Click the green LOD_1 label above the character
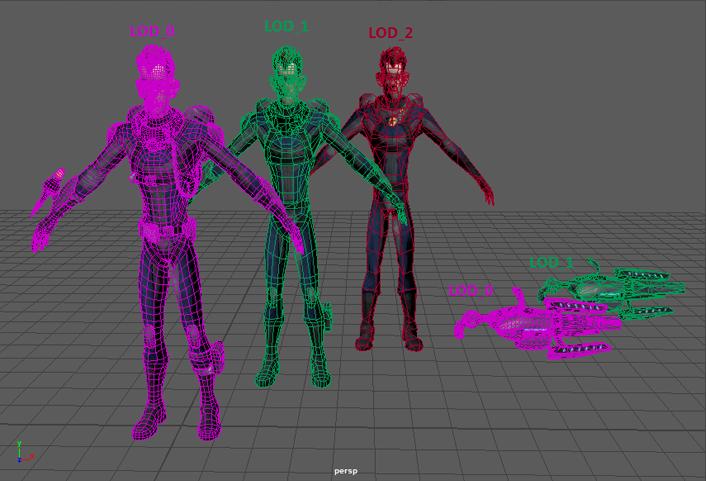The image size is (706, 481). click(287, 27)
